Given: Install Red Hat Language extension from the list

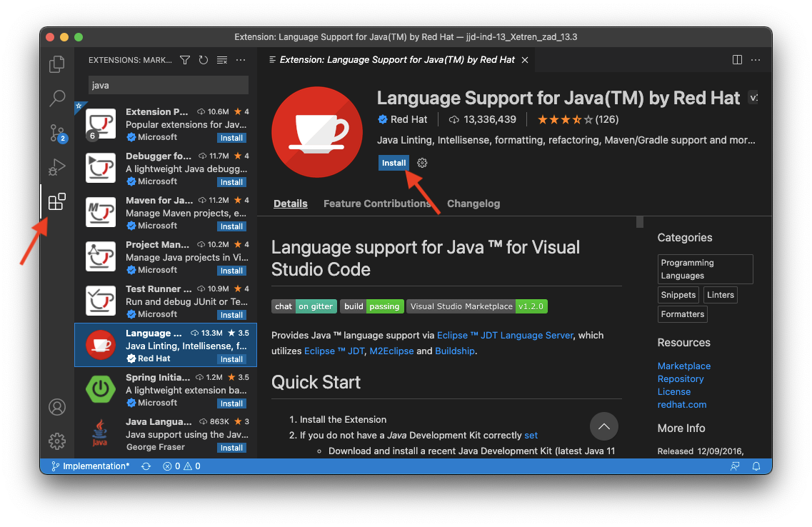Looking at the screenshot, I should tap(231, 359).
